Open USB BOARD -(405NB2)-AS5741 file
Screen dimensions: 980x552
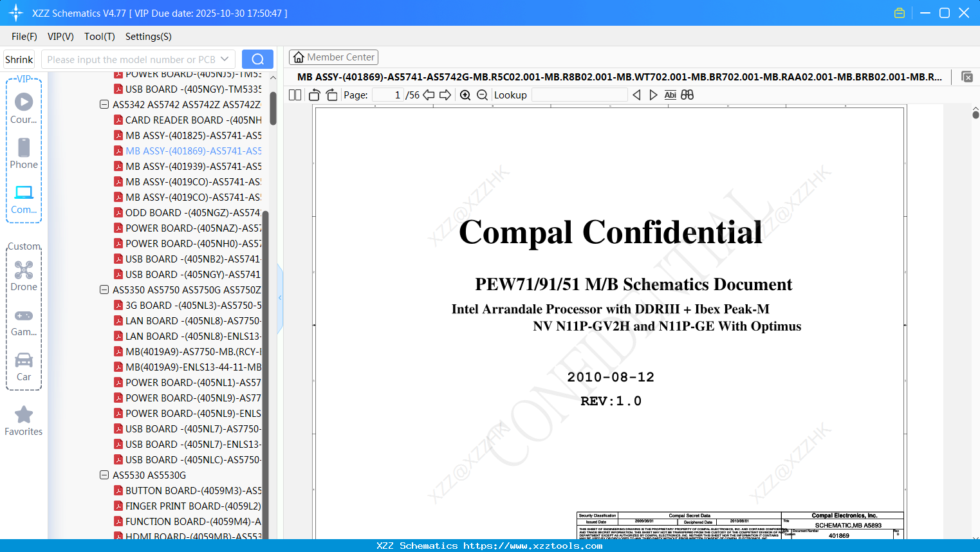pyautogui.click(x=187, y=259)
